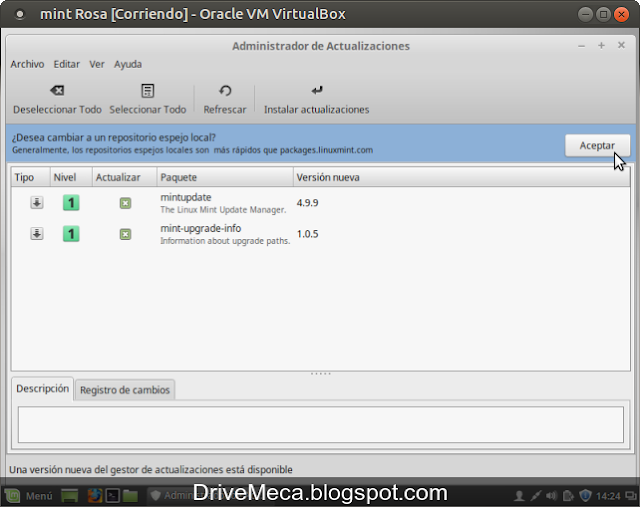Minimize the Administrador de Actualizaciones window
The image size is (640, 507).
click(582, 46)
